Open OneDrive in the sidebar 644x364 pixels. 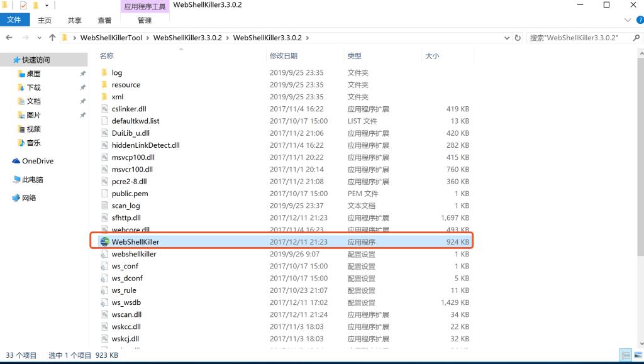click(38, 161)
